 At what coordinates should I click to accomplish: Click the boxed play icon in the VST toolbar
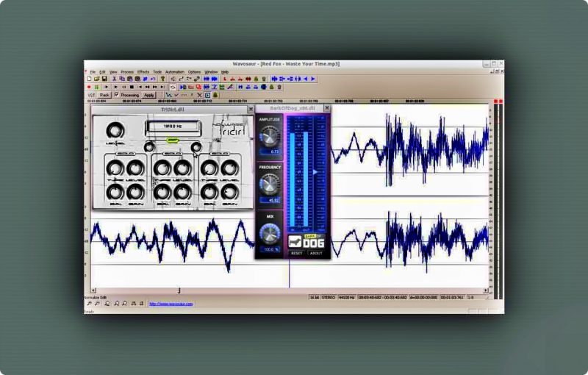click(x=207, y=96)
